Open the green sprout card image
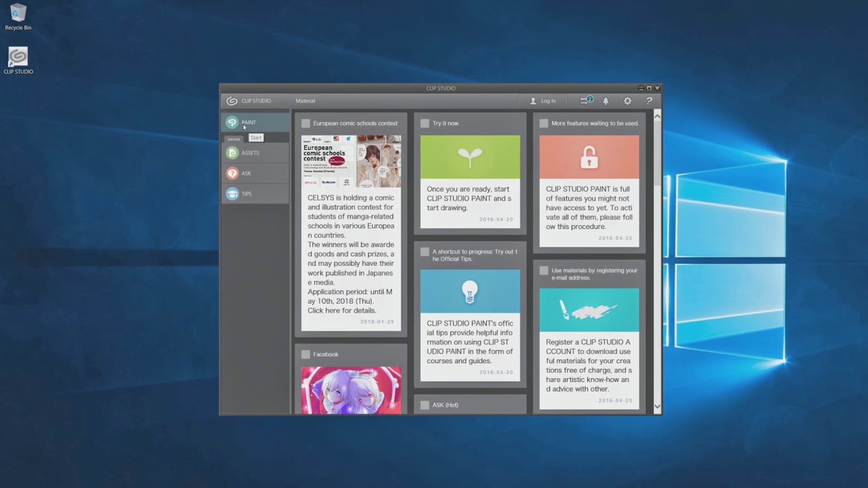868x488 pixels. [x=470, y=157]
